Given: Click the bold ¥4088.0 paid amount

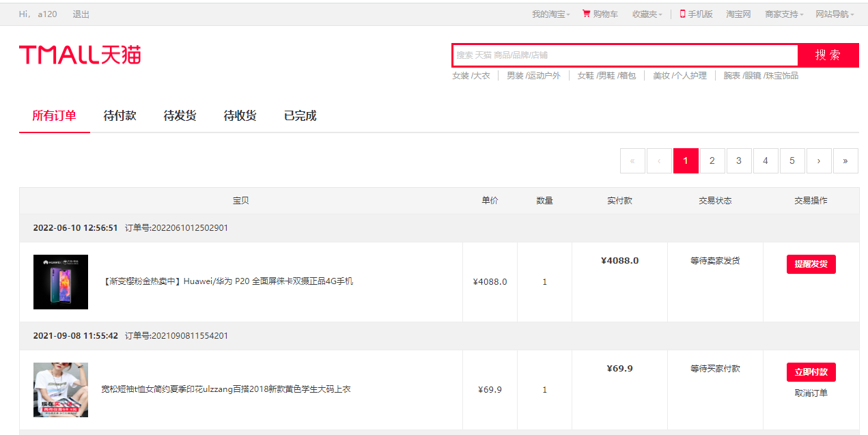Looking at the screenshot, I should tap(619, 261).
